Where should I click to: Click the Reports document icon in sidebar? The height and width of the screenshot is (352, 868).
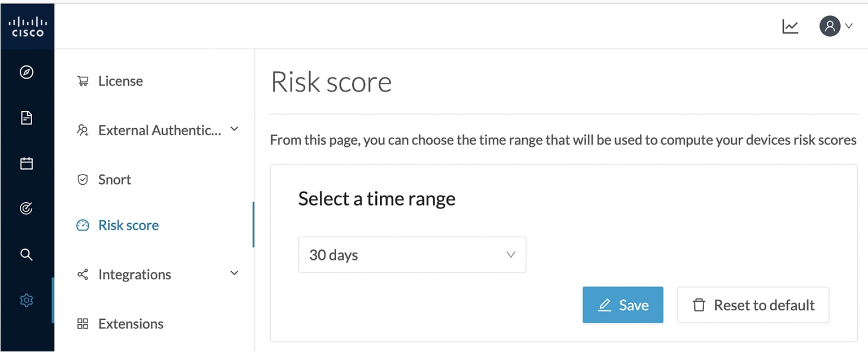[26, 118]
